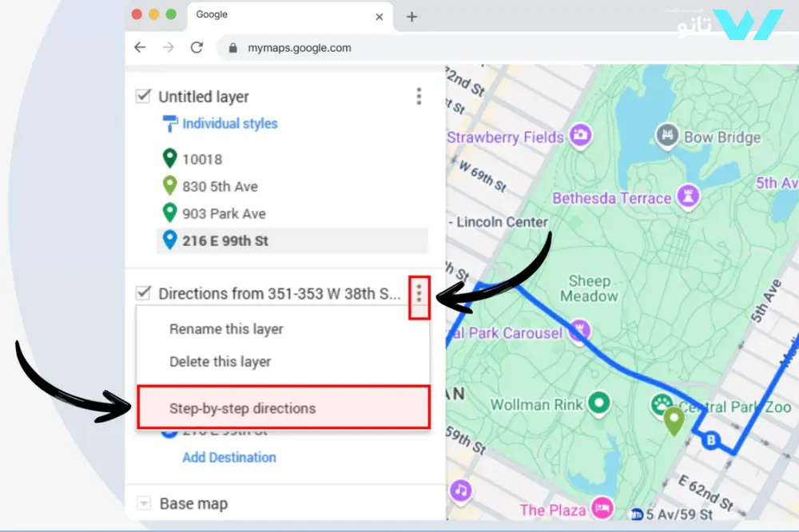The width and height of the screenshot is (799, 532).
Task: Expand the Base map dropdown arrow
Action: (x=144, y=503)
